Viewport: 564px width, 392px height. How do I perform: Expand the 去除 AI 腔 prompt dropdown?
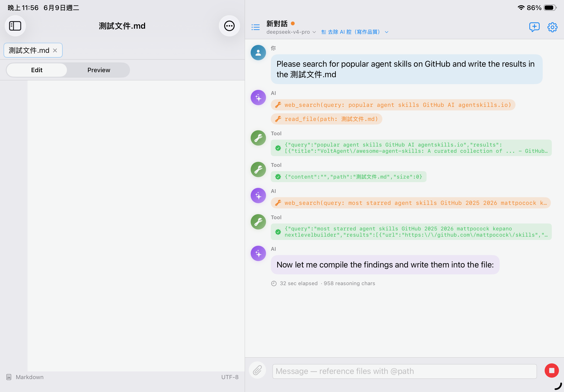coord(355,32)
